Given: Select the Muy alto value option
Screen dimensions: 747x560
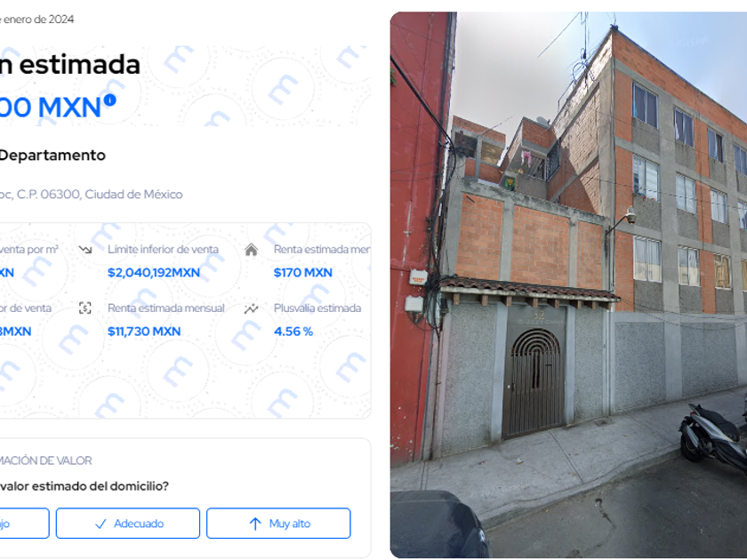Looking at the screenshot, I should 278,524.
